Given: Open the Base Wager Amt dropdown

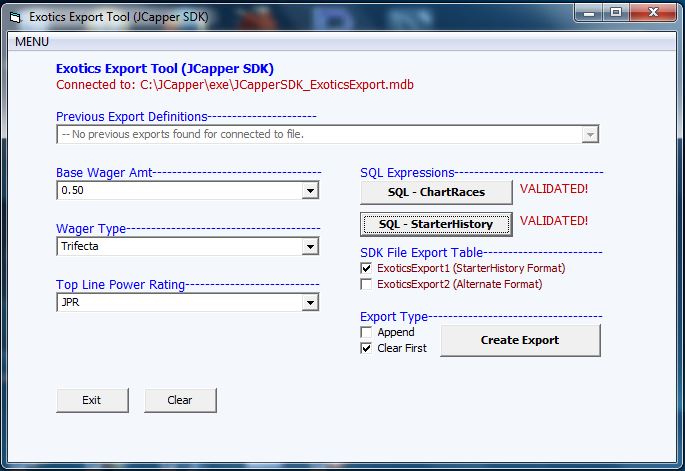Looking at the screenshot, I should 310,191.
